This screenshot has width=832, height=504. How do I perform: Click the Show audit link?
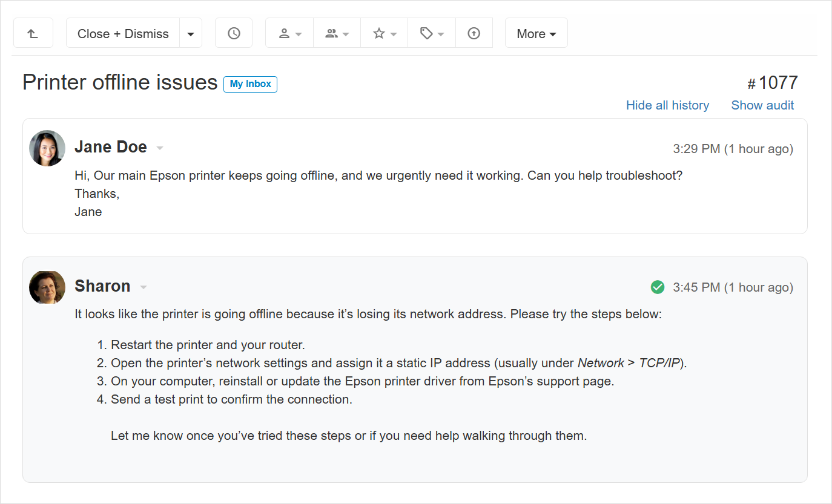pos(762,105)
